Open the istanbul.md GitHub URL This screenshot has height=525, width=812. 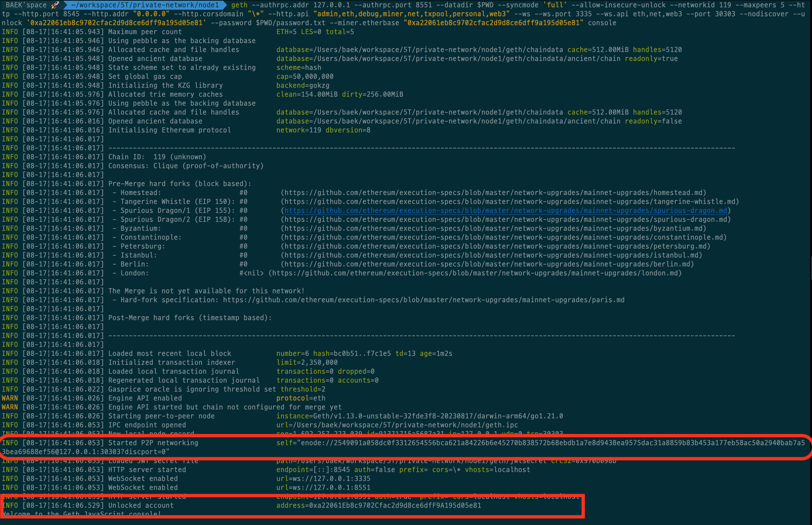(492, 255)
